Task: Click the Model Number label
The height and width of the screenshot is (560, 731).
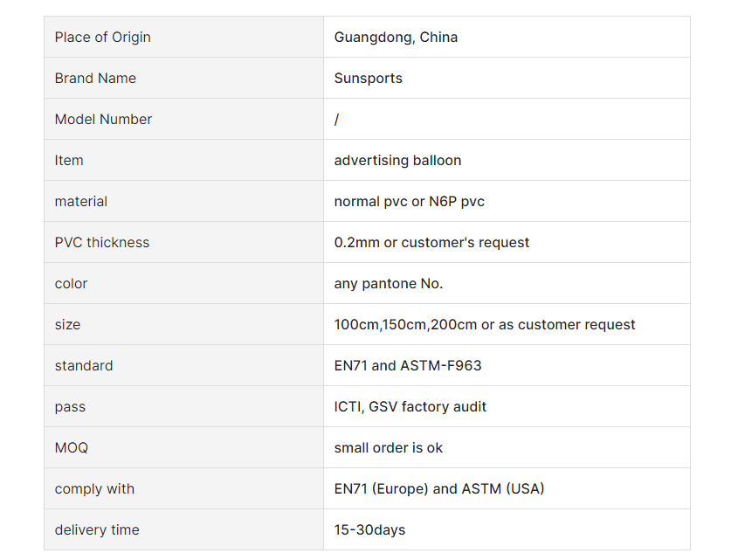Action: click(x=103, y=120)
